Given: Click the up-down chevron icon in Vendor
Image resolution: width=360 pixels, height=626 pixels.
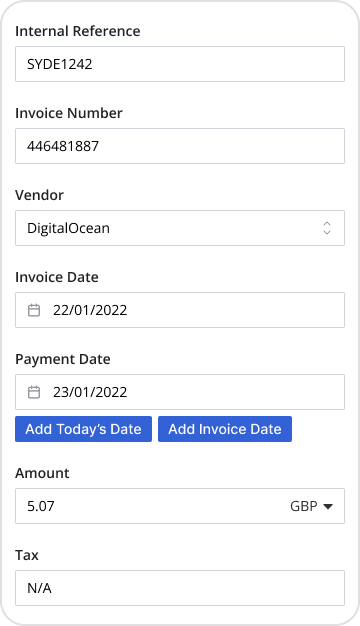Looking at the screenshot, I should [327, 228].
